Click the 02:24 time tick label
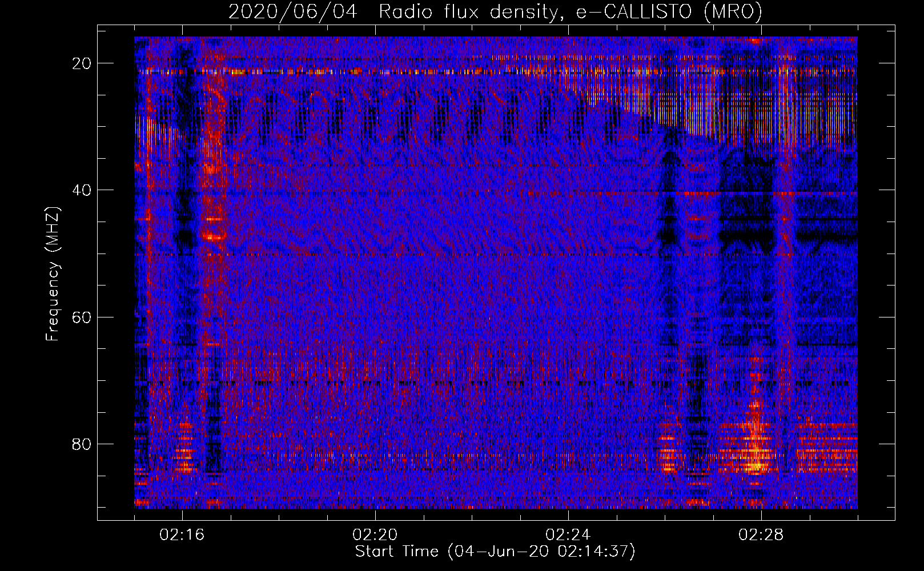This screenshot has height=571, width=924. coord(568,535)
